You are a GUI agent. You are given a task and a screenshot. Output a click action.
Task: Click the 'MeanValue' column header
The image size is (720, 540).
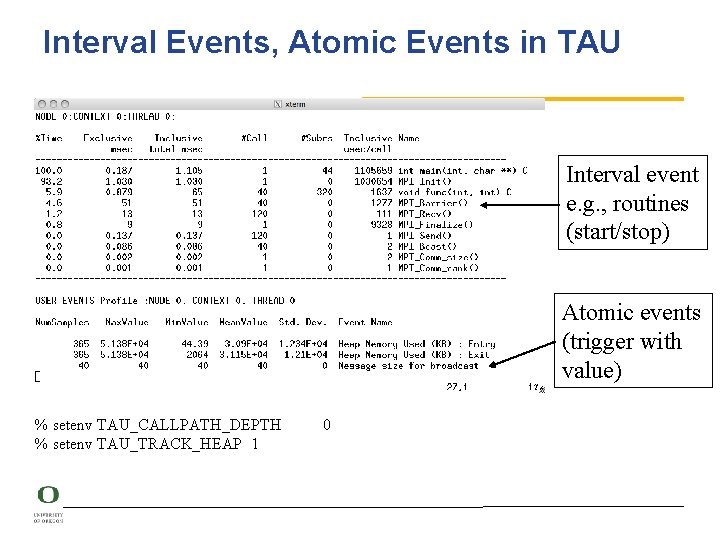(243, 322)
